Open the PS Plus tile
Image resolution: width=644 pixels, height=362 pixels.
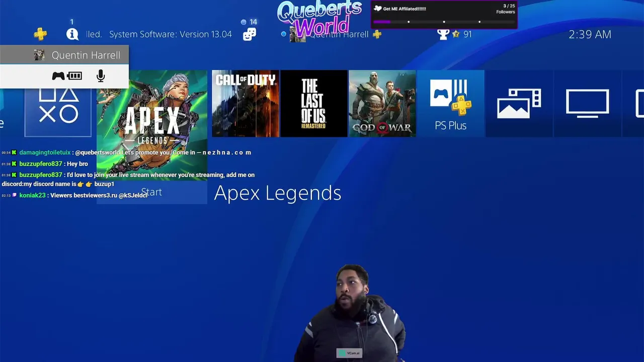pos(451,104)
